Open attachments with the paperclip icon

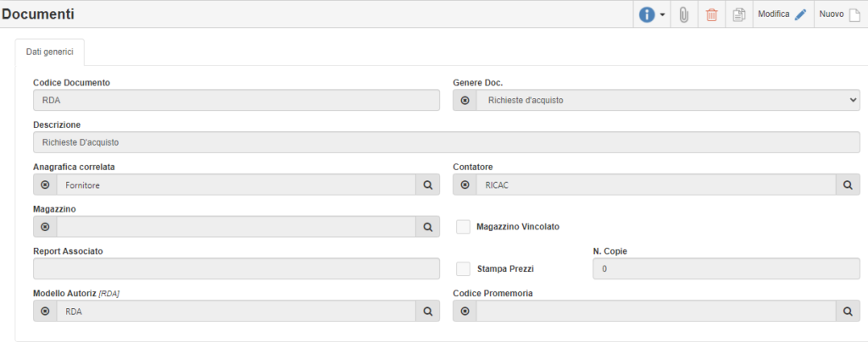click(x=684, y=15)
